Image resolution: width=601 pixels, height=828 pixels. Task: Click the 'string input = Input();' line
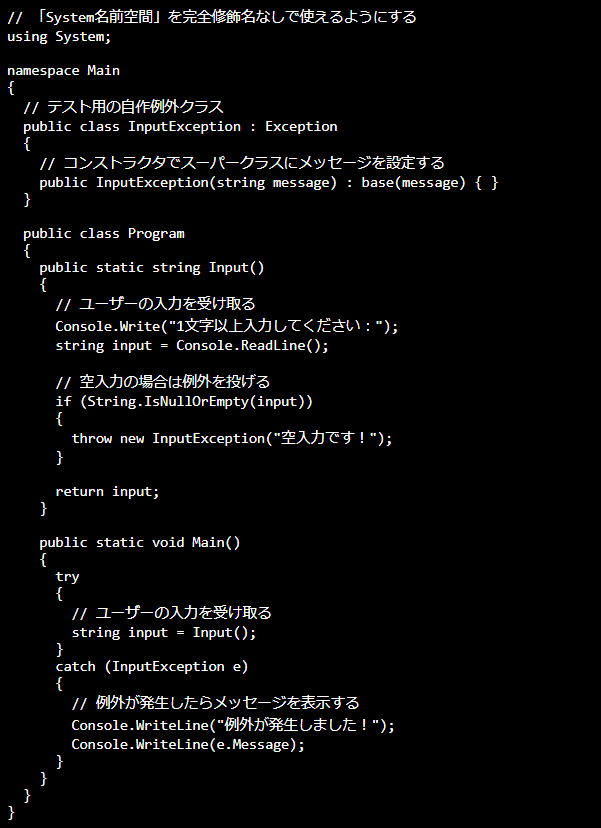164,633
